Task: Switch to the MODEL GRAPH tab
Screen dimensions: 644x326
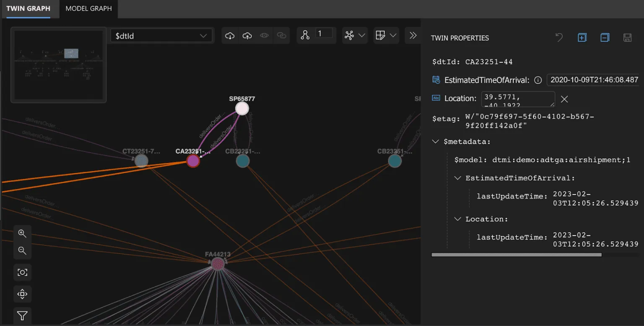Action: click(x=88, y=8)
